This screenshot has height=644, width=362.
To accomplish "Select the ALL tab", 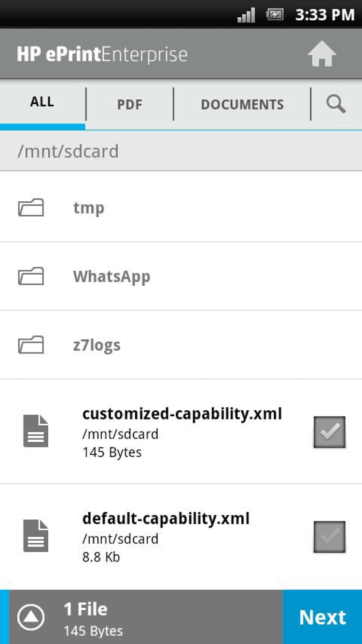I will click(42, 102).
